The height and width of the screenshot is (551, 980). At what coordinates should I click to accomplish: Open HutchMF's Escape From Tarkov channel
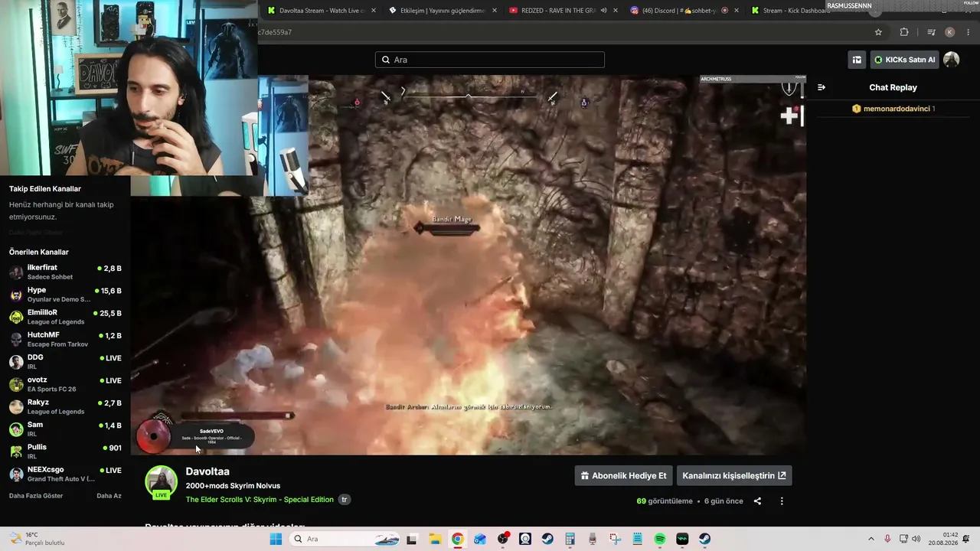tap(65, 340)
